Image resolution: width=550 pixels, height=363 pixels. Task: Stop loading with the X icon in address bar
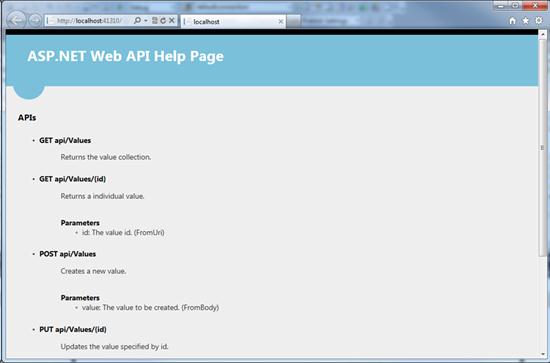coord(172,21)
